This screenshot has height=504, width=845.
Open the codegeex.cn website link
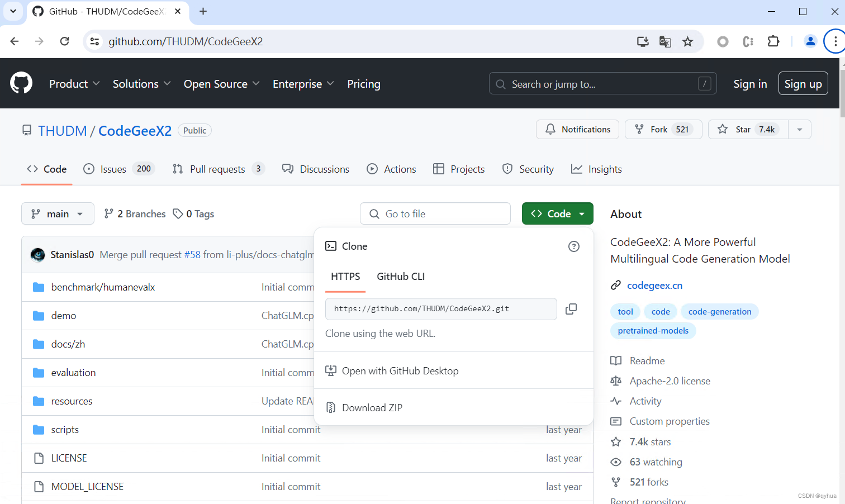(x=654, y=286)
